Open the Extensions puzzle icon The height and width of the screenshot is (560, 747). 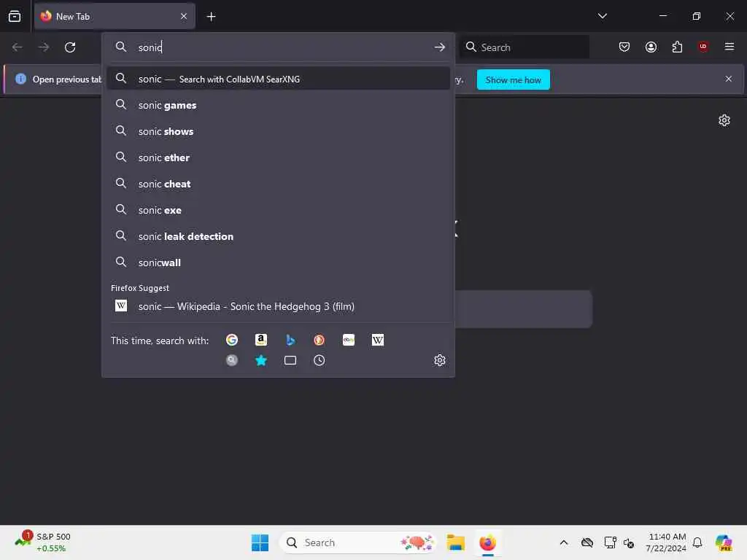pos(677,47)
